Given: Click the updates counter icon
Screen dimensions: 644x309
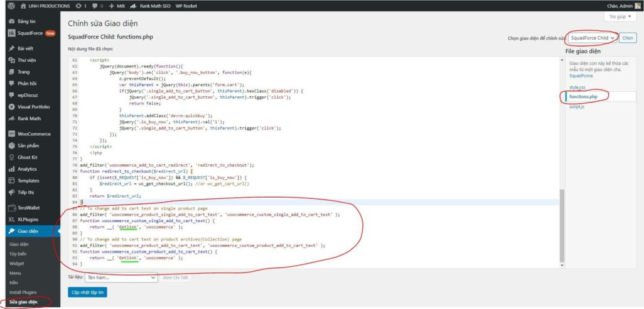Looking at the screenshot, I should tap(79, 6).
